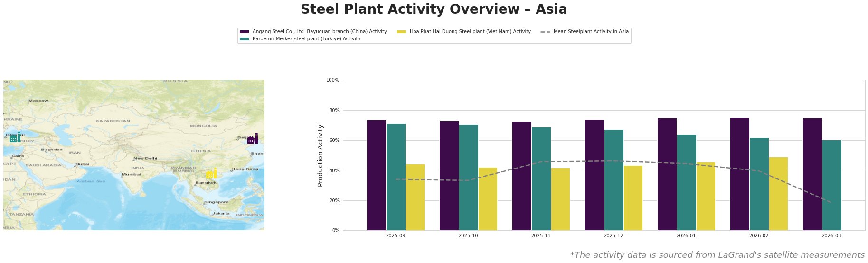Click the Production Activity axis title
Viewport: 868px width, 263px height.
coord(321,155)
